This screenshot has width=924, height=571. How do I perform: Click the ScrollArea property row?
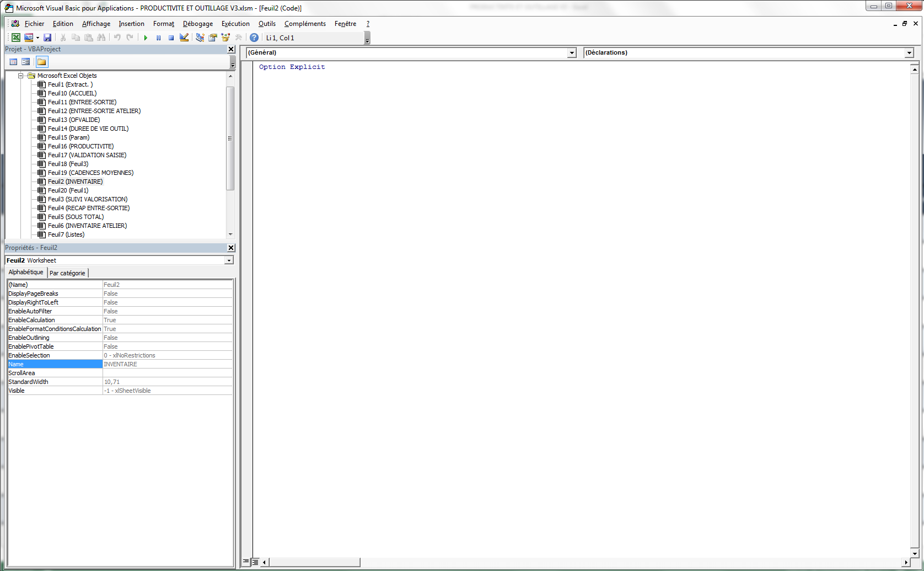click(120, 373)
